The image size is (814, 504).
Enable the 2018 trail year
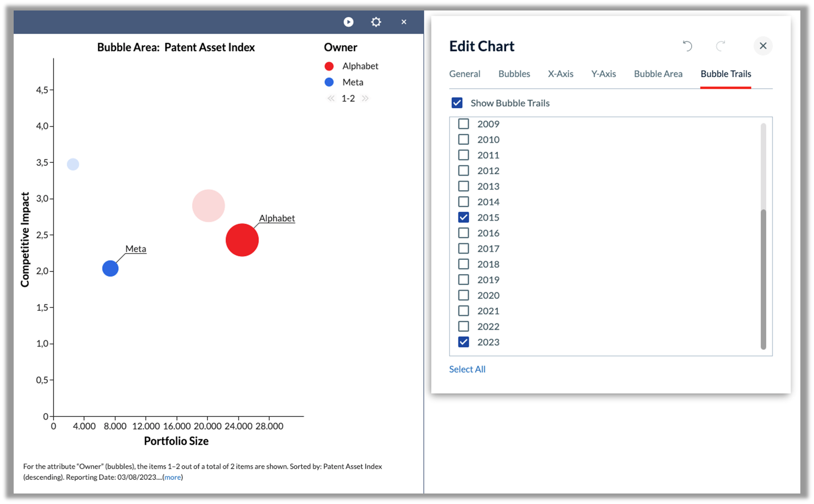coord(464,264)
